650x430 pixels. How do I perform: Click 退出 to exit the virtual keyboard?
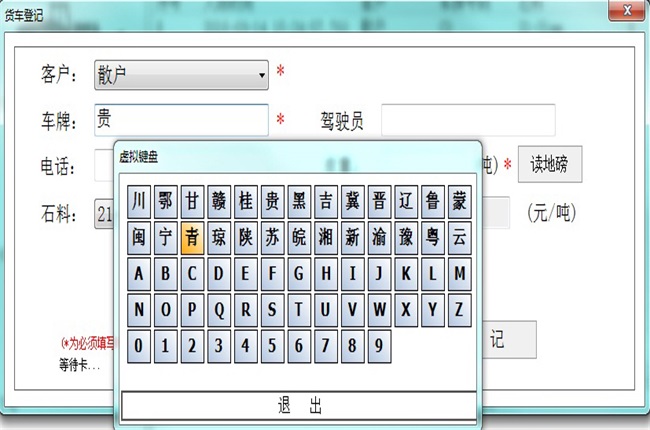[x=298, y=405]
